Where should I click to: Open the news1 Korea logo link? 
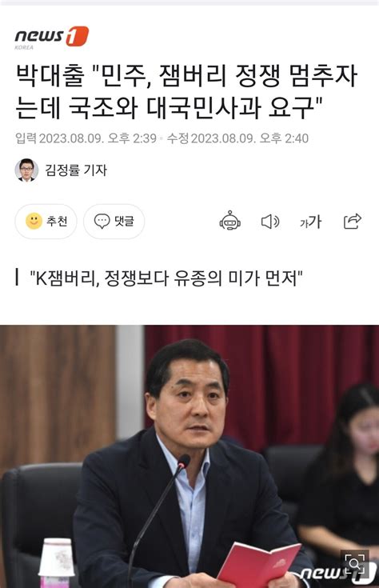coord(51,37)
